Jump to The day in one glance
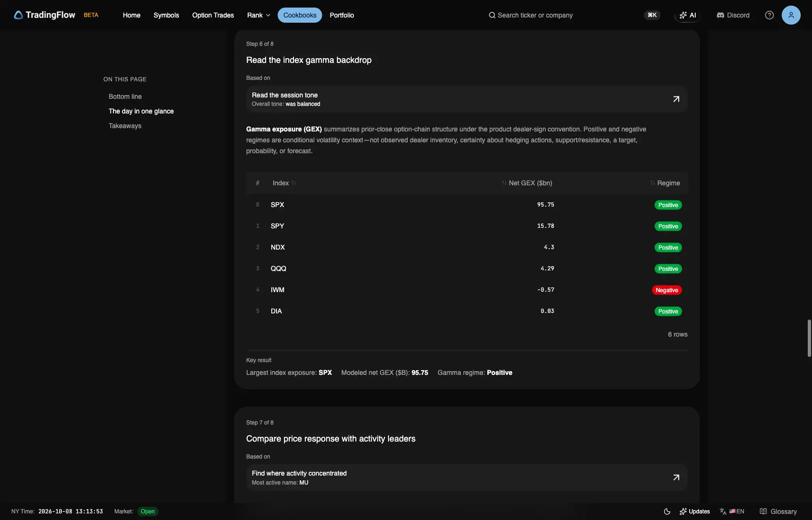The image size is (812, 520). point(141,111)
